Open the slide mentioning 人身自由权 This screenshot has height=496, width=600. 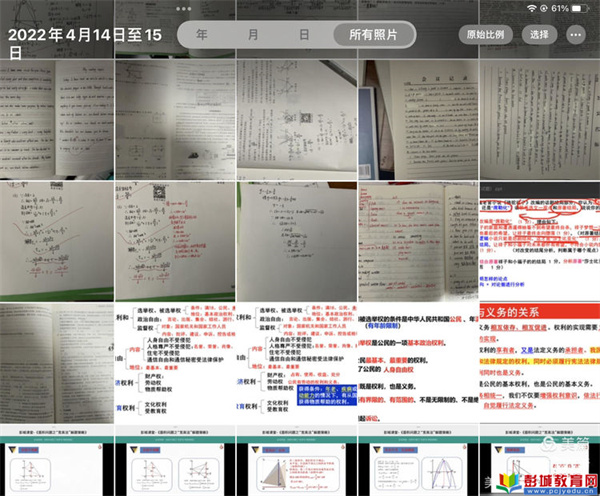pos(418,363)
